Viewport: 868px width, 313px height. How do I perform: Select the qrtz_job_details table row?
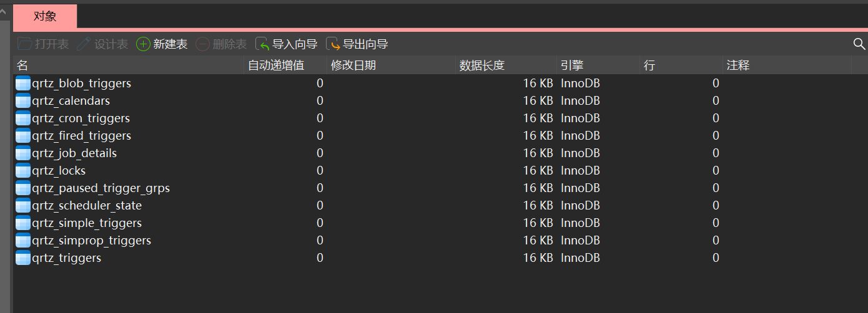tap(74, 153)
